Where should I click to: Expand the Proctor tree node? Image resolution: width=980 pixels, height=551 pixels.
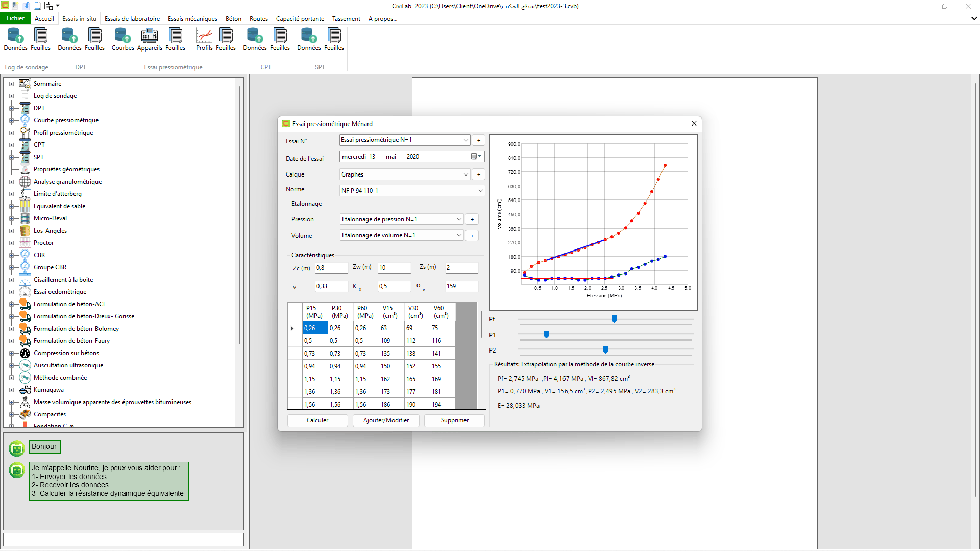(x=11, y=243)
